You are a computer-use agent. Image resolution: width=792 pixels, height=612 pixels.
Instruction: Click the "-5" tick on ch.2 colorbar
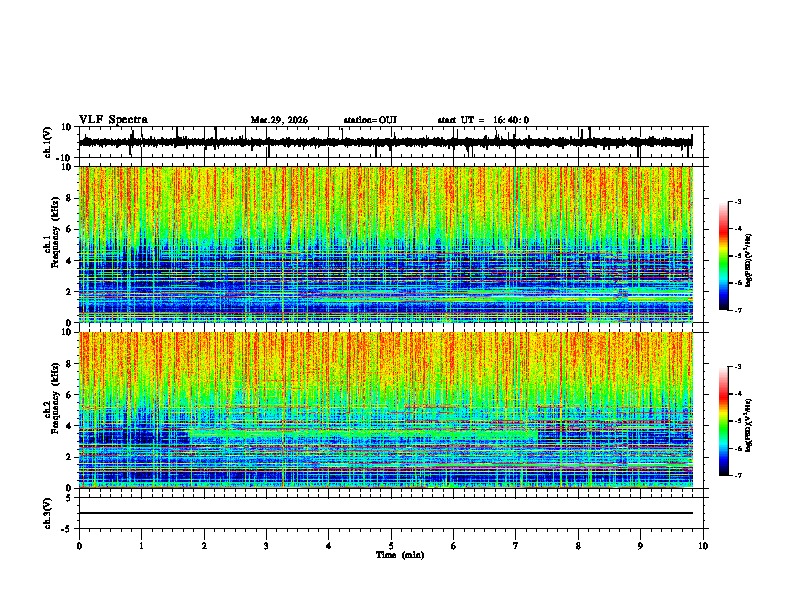pyautogui.click(x=738, y=421)
